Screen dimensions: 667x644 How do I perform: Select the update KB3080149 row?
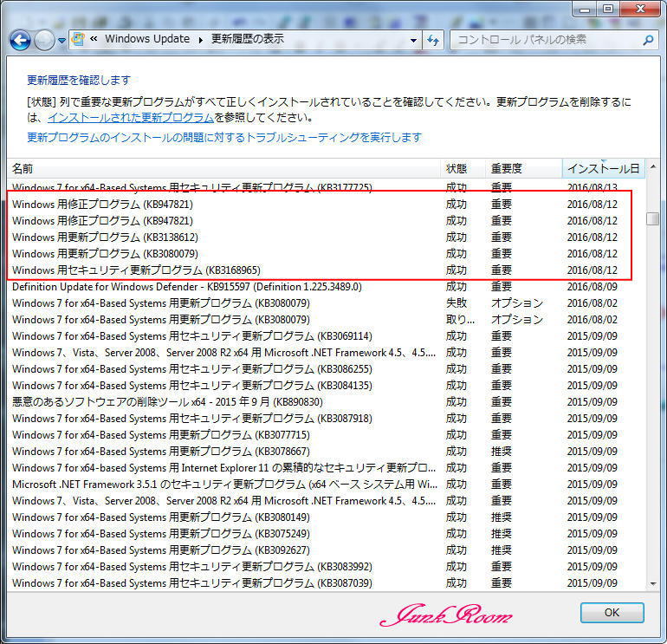(x=326, y=517)
